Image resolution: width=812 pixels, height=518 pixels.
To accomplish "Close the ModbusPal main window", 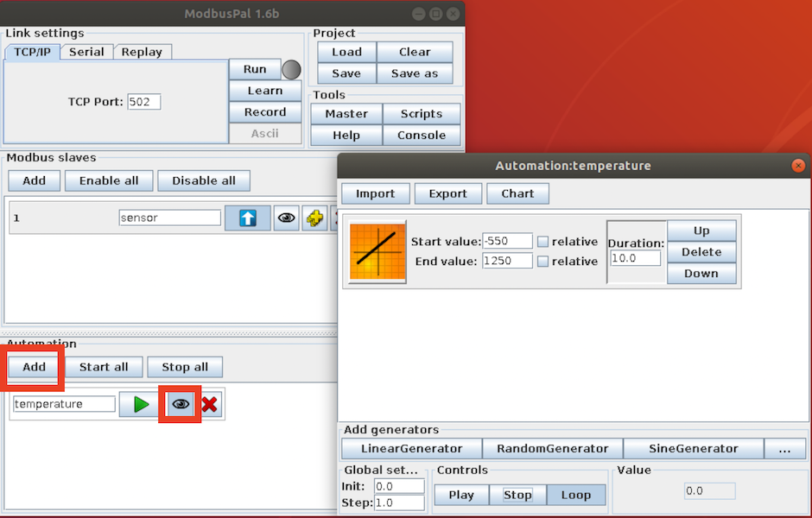I will [454, 14].
